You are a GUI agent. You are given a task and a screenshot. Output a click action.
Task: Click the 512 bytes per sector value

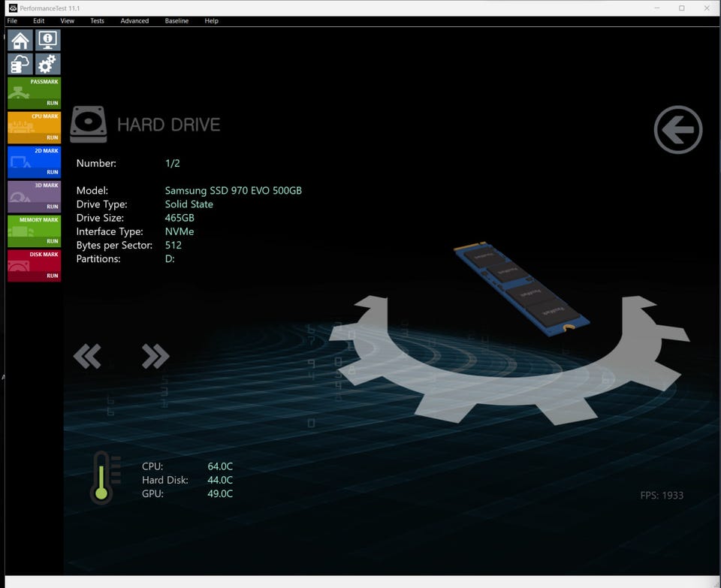[173, 245]
